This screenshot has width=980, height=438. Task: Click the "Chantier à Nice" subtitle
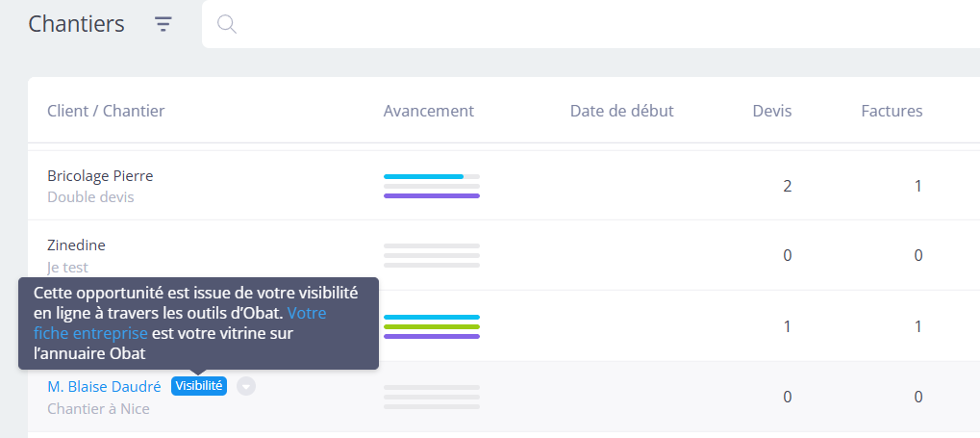pos(98,408)
